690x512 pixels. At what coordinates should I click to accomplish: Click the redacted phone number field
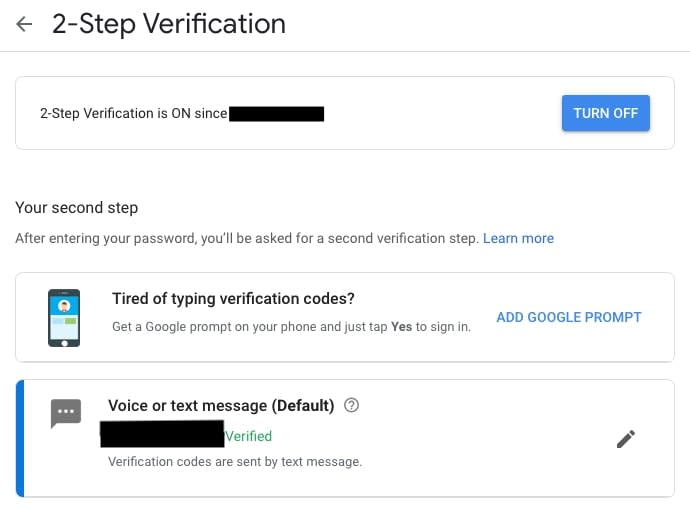pos(162,433)
